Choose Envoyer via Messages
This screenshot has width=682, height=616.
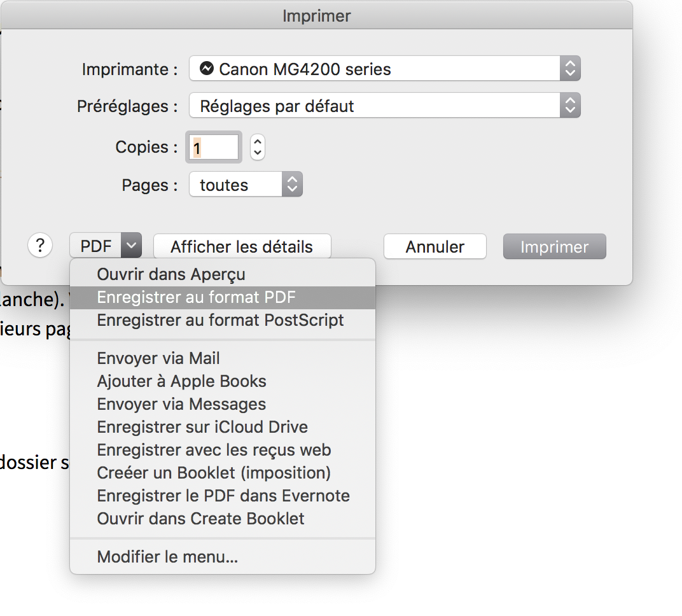(181, 404)
